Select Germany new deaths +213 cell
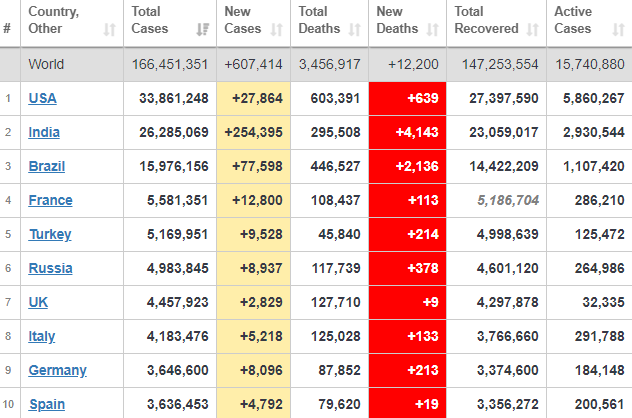 [407, 370]
